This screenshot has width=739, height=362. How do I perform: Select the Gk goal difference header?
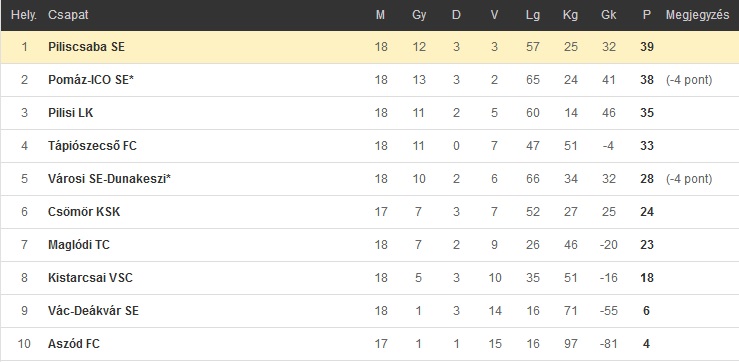pyautogui.click(x=608, y=15)
